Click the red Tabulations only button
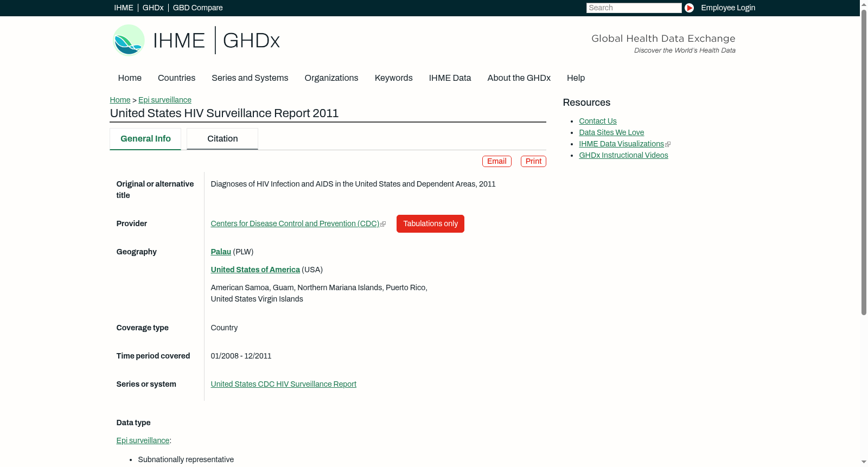The image size is (868, 467). [x=430, y=224]
